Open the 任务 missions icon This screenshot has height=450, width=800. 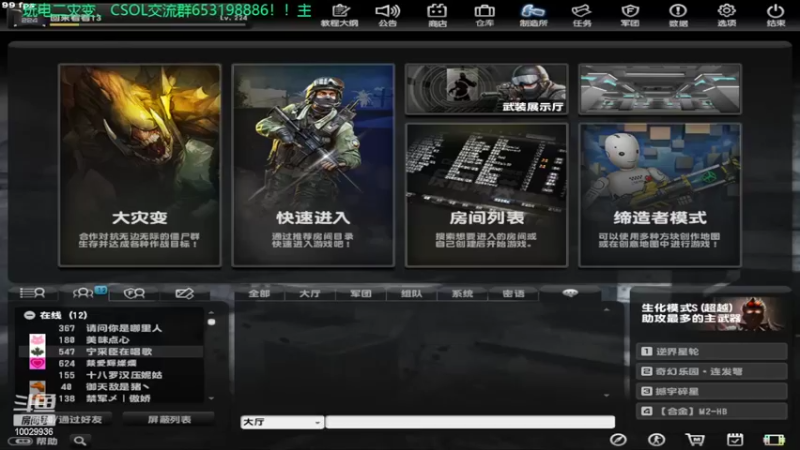pos(582,15)
